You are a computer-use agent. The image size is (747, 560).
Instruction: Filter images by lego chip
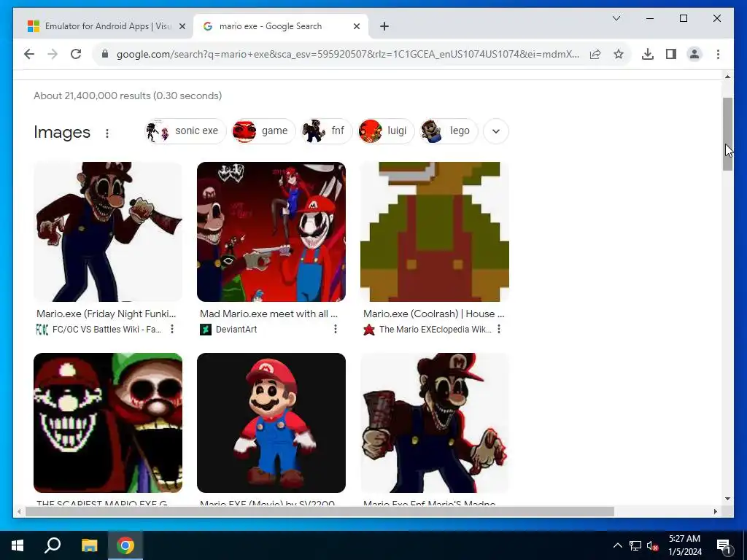[449, 131]
